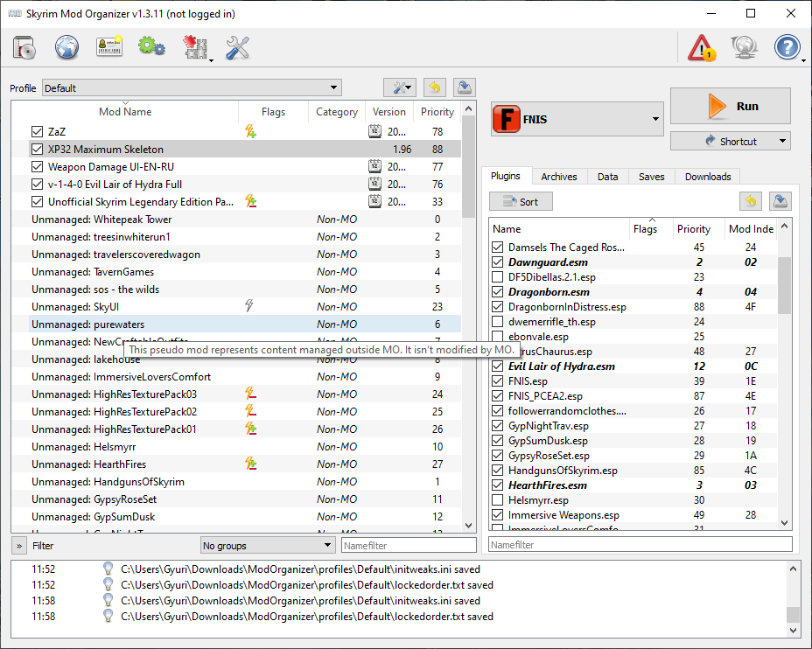Screen dimensions: 812x649
Task: Expand the FNIS executable dropdown
Action: [x=657, y=119]
